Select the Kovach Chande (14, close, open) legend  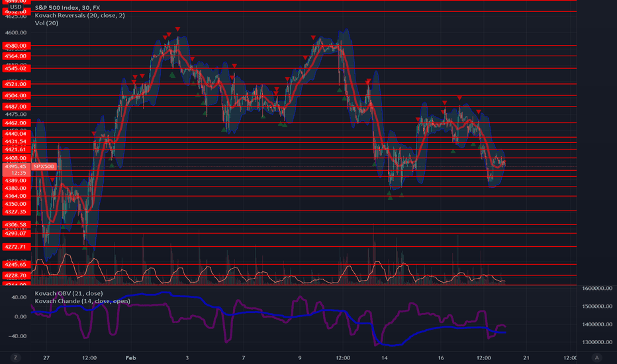[83, 301]
